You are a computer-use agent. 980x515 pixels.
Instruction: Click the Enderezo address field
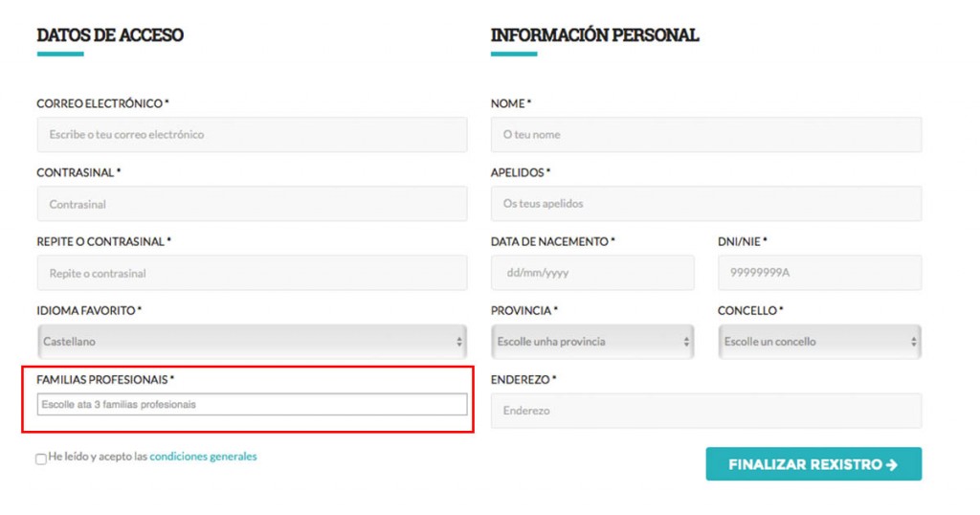[x=706, y=411]
